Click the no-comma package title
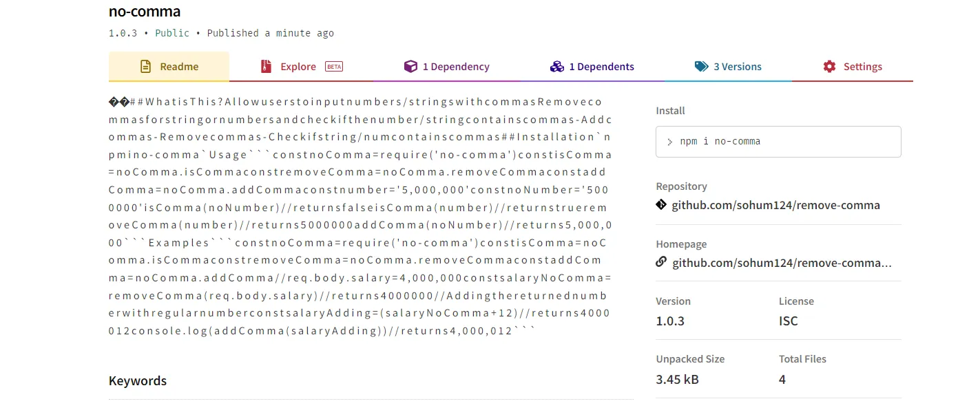 pos(145,12)
